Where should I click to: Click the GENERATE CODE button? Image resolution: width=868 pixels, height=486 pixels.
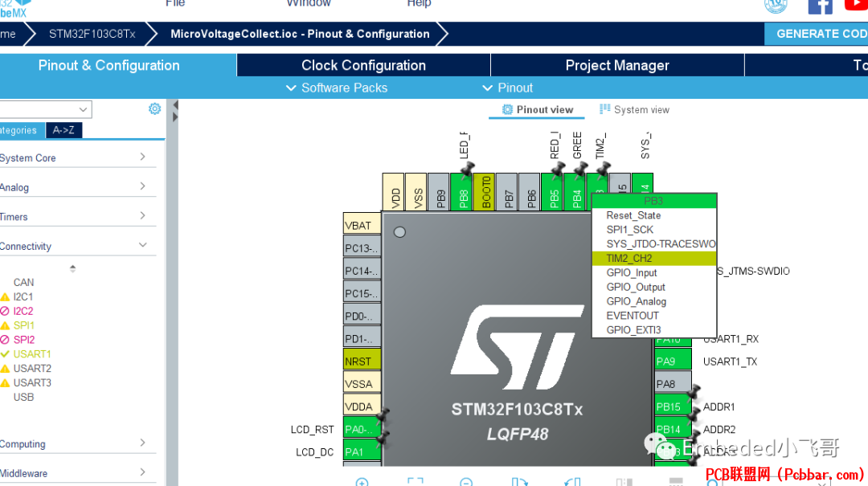point(816,34)
